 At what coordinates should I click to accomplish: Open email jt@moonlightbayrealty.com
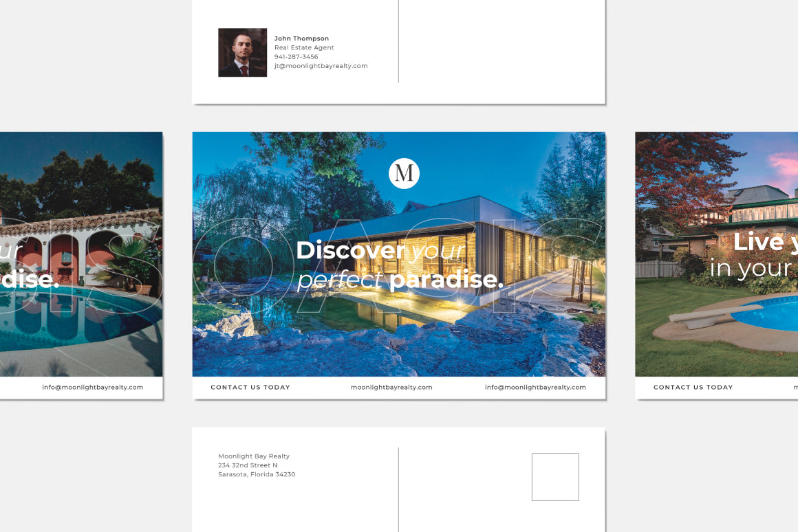321,65
